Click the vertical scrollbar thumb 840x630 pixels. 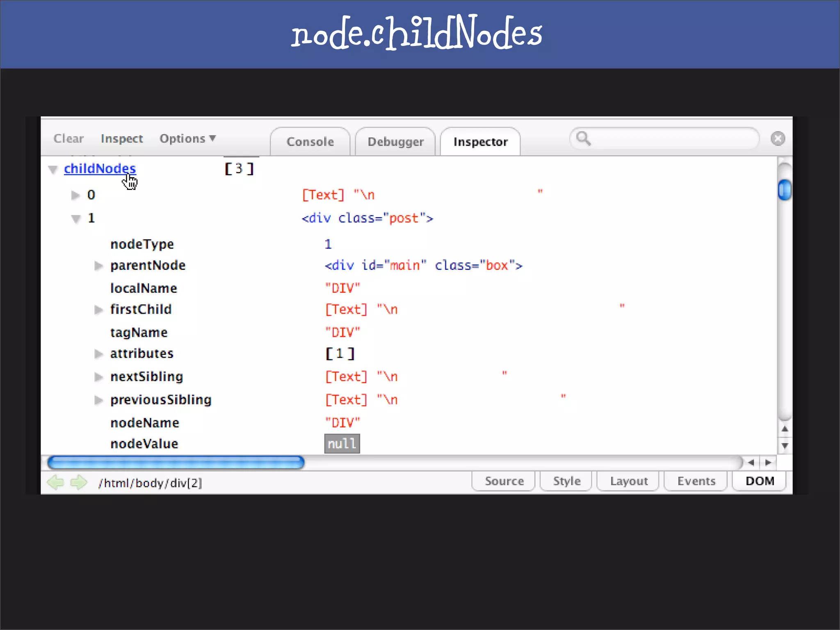pyautogui.click(x=785, y=190)
